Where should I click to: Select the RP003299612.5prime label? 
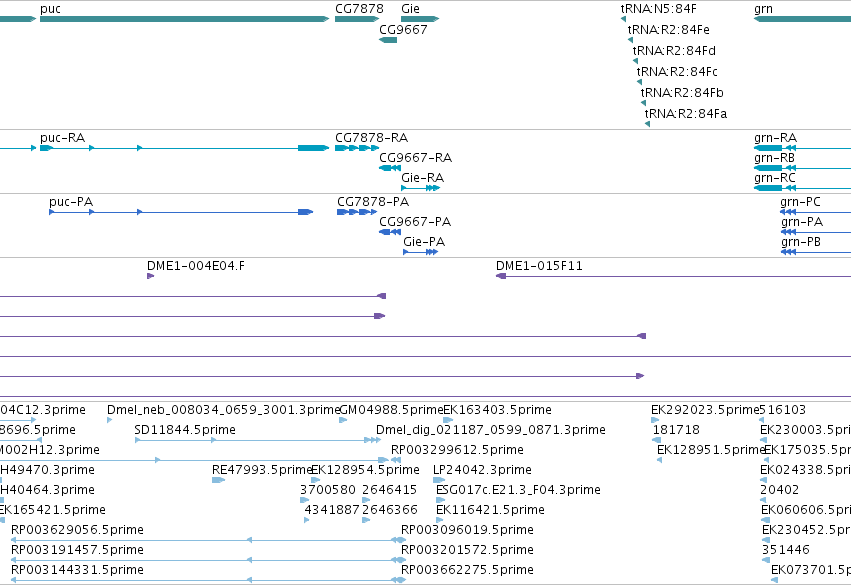pyautogui.click(x=457, y=450)
